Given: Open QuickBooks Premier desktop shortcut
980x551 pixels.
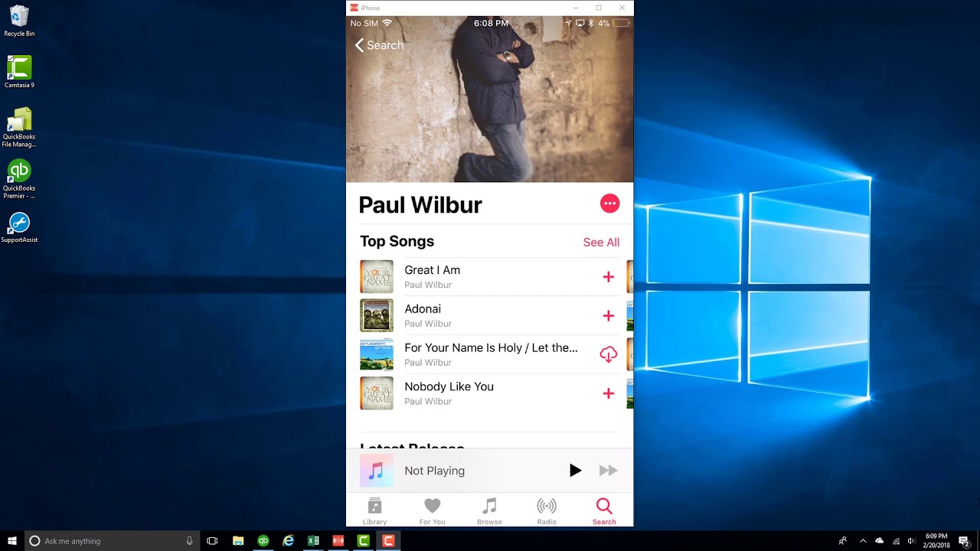Looking at the screenshot, I should coord(19,179).
